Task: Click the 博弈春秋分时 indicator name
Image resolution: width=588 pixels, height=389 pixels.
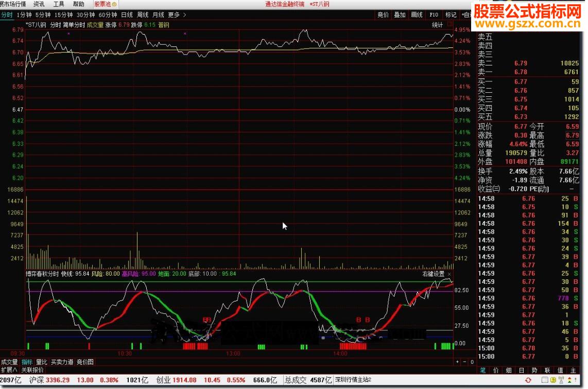Action: (42, 274)
